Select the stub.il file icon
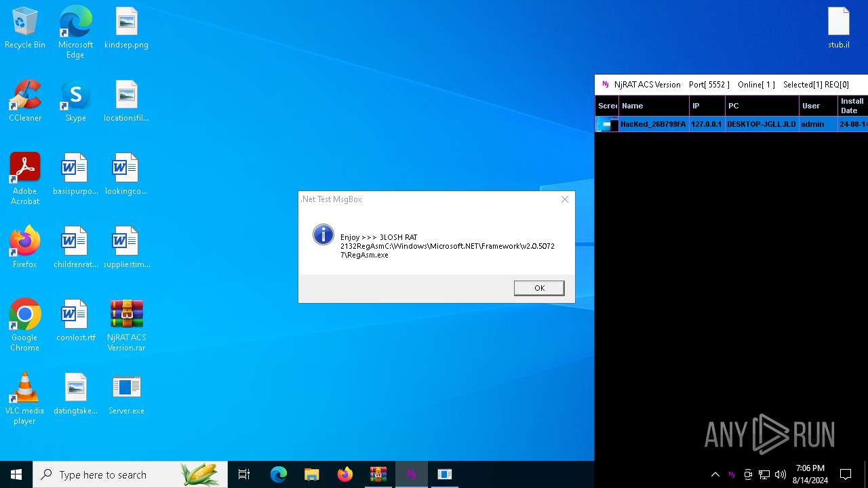 pyautogui.click(x=838, y=28)
